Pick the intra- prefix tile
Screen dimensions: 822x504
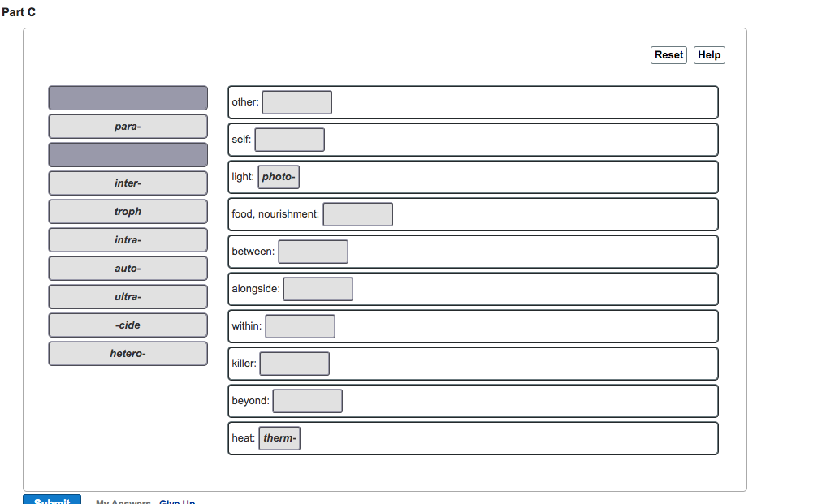click(128, 239)
